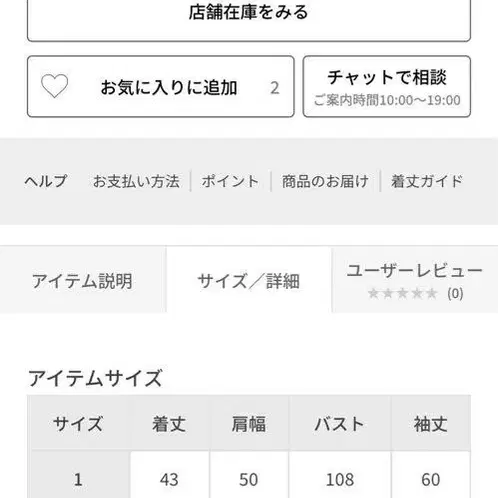Screen dimensions: 498x498
Task: Click the heart favorite icon
Action: (54, 86)
